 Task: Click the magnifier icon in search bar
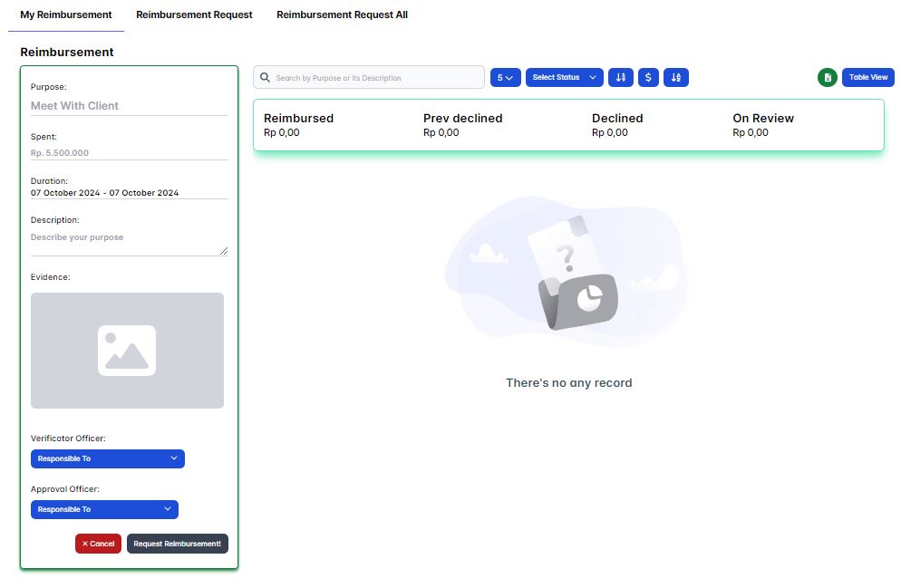pos(266,78)
